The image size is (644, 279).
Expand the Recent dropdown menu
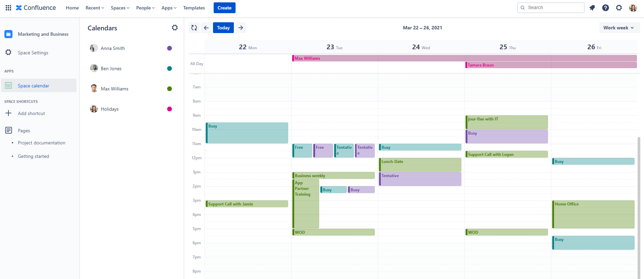point(95,8)
